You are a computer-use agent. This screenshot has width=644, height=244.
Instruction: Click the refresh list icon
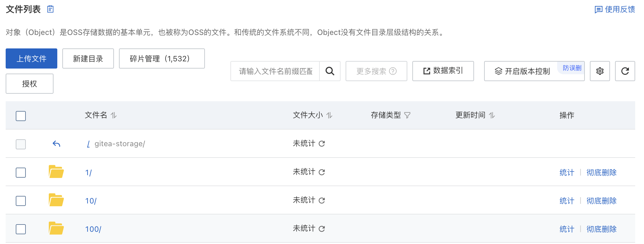[624, 71]
